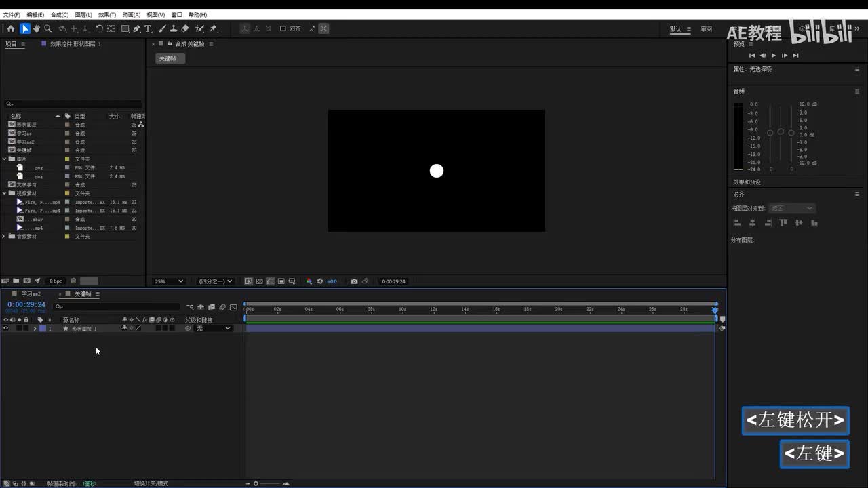Click the snapshot camera icon in viewer
Viewport: 868px width, 488px height.
tap(354, 281)
